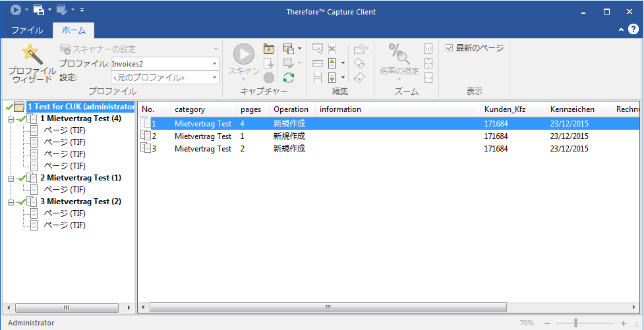This screenshot has height=330, width=644.
Task: Adjust the status bar zoom slider handle
Action: pos(575,323)
